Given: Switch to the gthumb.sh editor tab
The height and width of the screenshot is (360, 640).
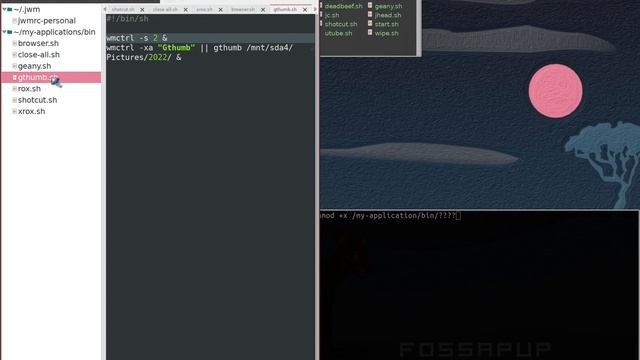Looking at the screenshot, I should 285,9.
